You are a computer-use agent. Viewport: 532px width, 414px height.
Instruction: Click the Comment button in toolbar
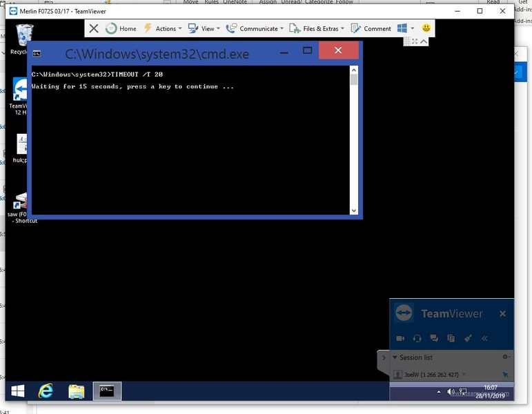click(x=371, y=28)
